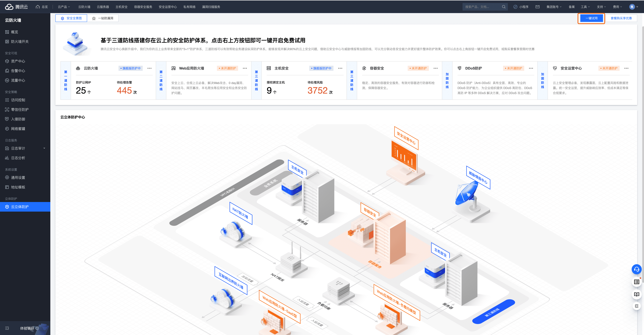Click 套餐购买享优惠 button

click(621, 18)
